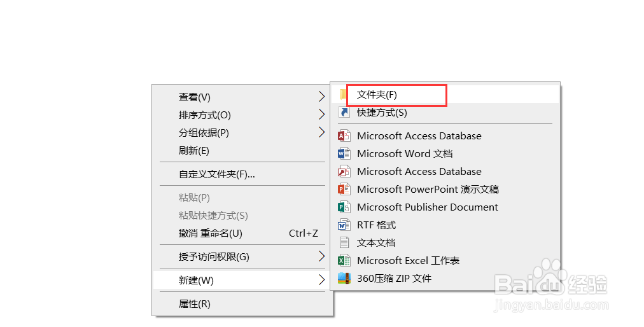
Task: Create a new 文件夹(F) folder
Action: click(x=445, y=95)
